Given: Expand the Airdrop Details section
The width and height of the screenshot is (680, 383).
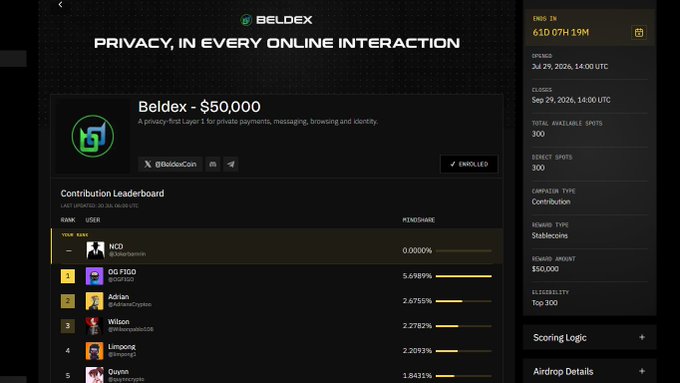Looking at the screenshot, I should click(589, 371).
